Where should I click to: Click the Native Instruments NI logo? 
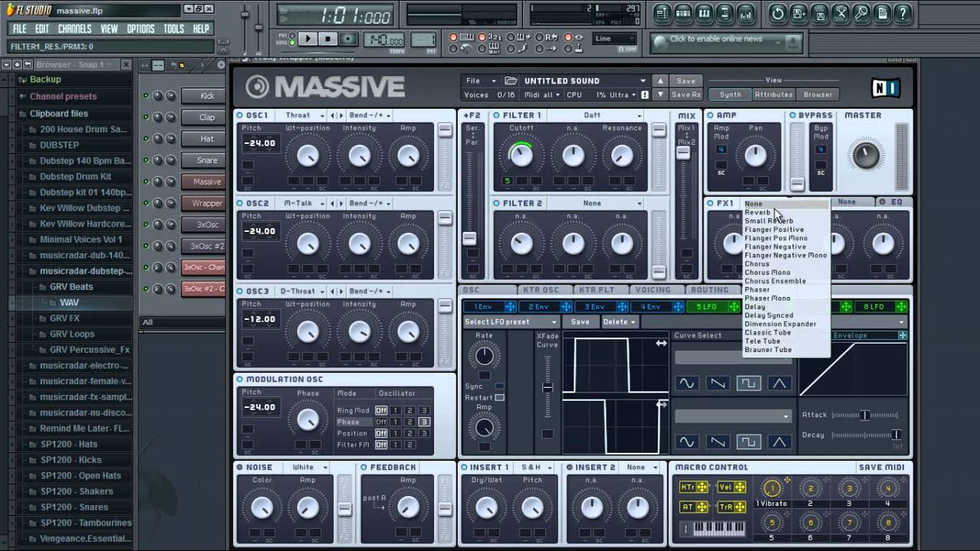887,87
